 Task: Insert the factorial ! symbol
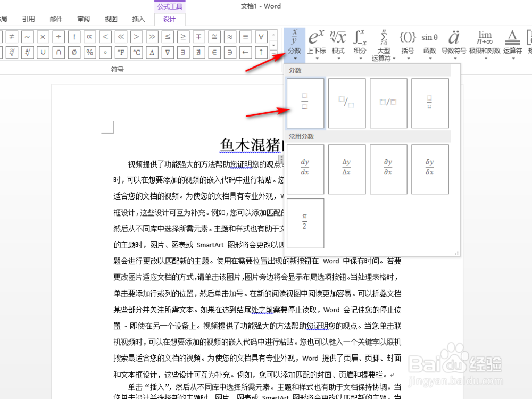tap(74, 37)
